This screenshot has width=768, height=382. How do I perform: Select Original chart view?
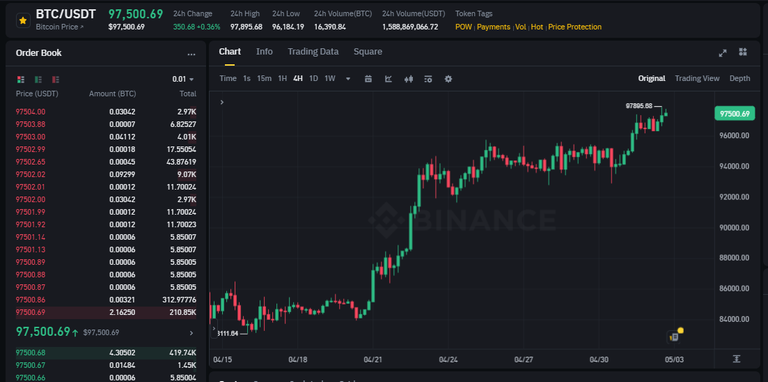pos(651,78)
